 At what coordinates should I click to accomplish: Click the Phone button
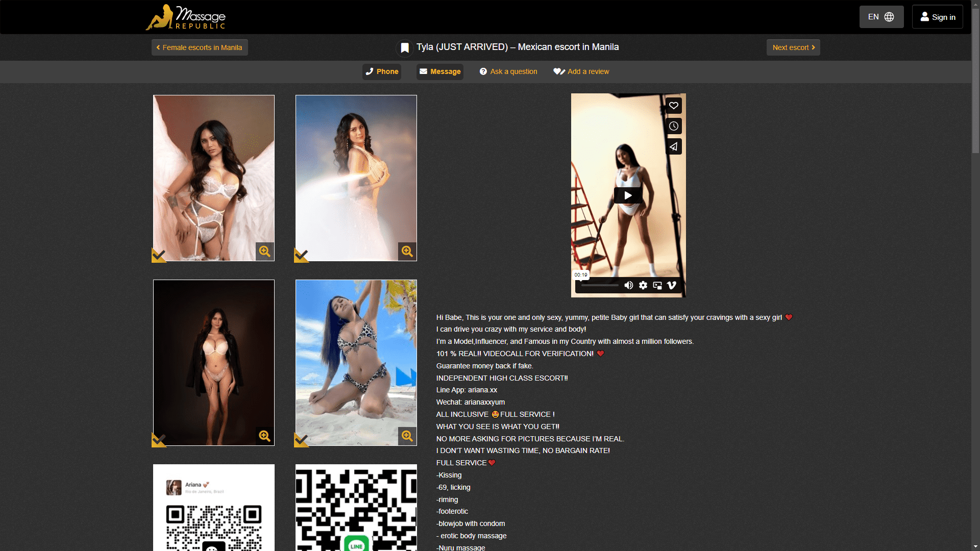tap(382, 71)
